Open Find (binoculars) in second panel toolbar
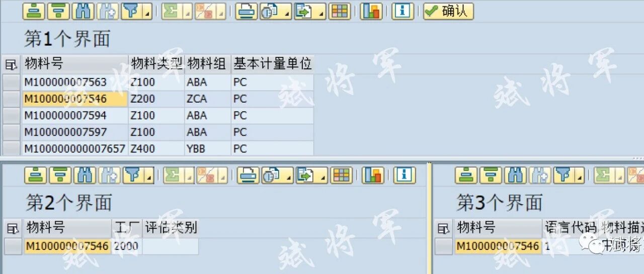 (85, 175)
